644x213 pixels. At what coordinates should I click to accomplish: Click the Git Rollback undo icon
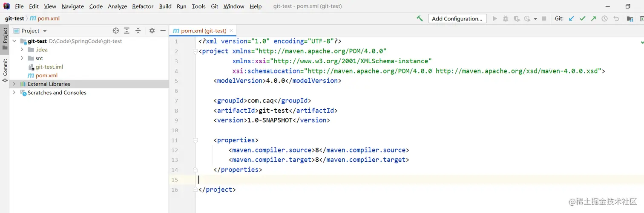(x=616, y=18)
